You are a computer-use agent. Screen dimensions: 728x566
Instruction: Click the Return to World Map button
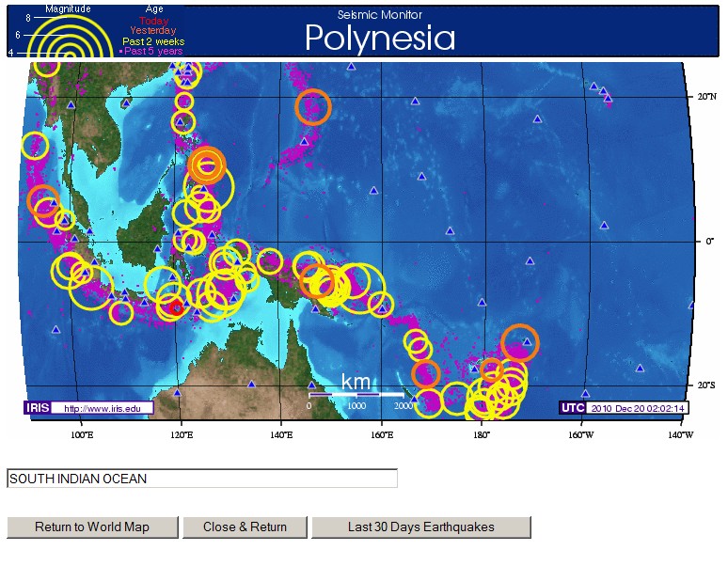coord(92,527)
